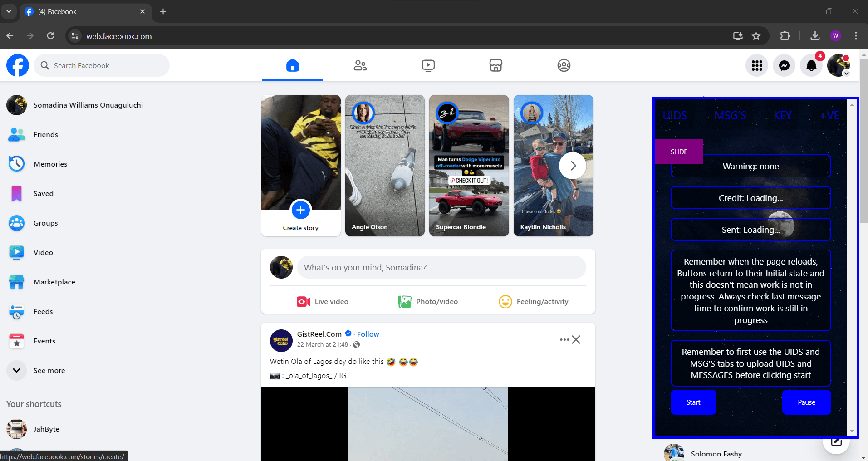Click the Pause button
The height and width of the screenshot is (461, 868).
coord(806,402)
